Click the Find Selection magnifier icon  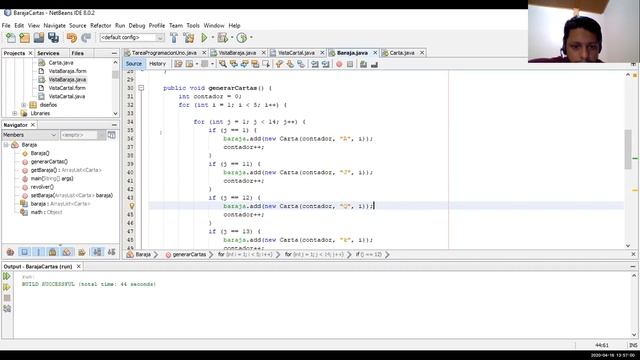tap(222, 64)
